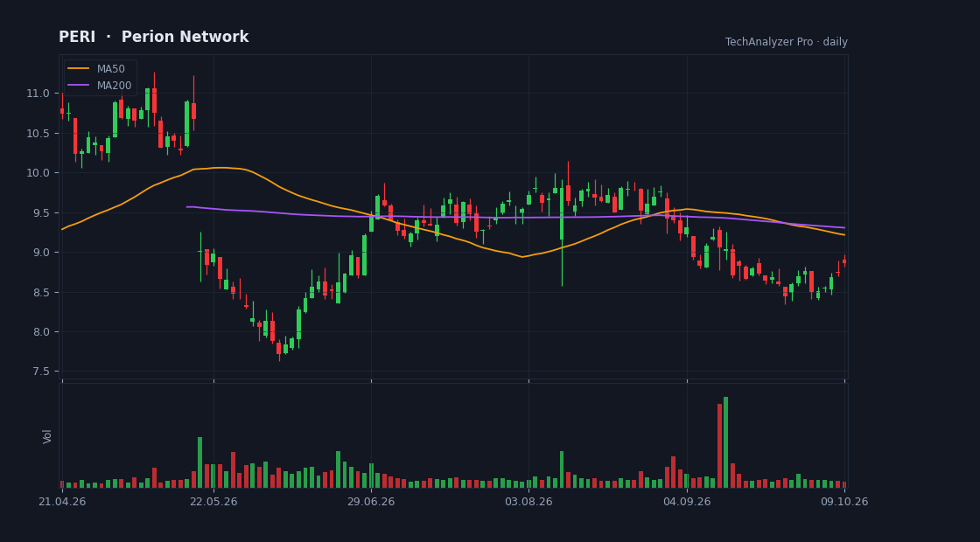Click the 29.06.26 date label
Viewport: 980px width, 542px height.
(x=371, y=502)
